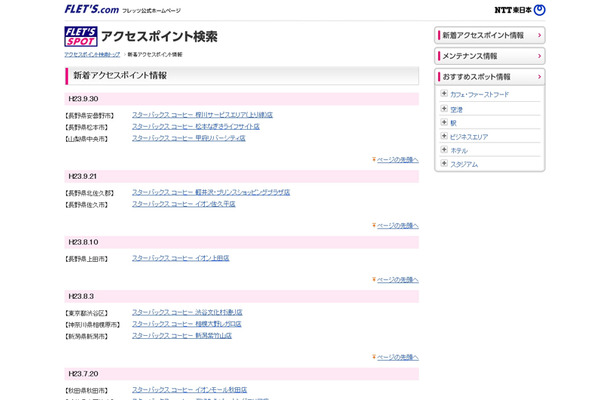This screenshot has height=400, width=610.
Task: Open the スタジアム category link
Action: [464, 165]
